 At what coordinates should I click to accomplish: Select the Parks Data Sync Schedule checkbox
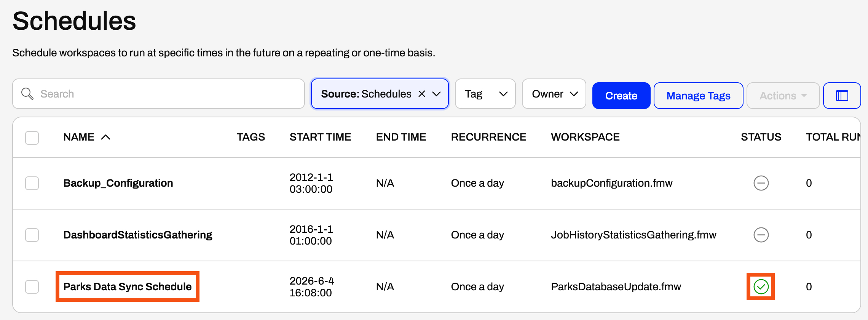(x=32, y=287)
